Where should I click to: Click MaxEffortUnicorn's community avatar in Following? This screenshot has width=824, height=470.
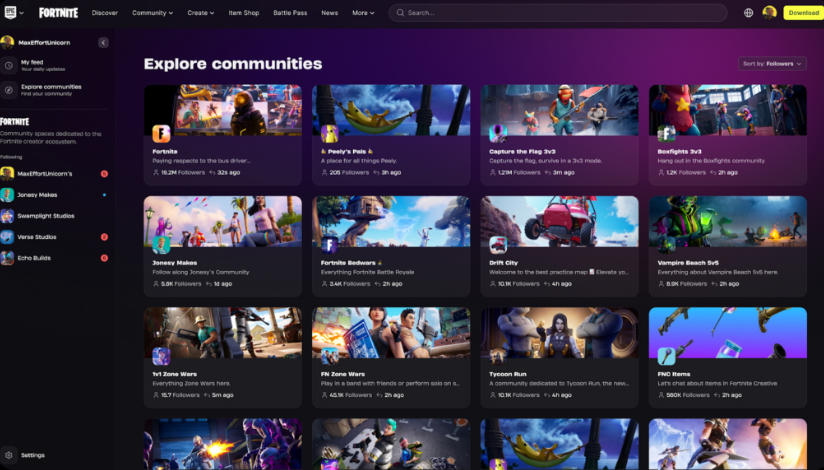[x=7, y=173]
